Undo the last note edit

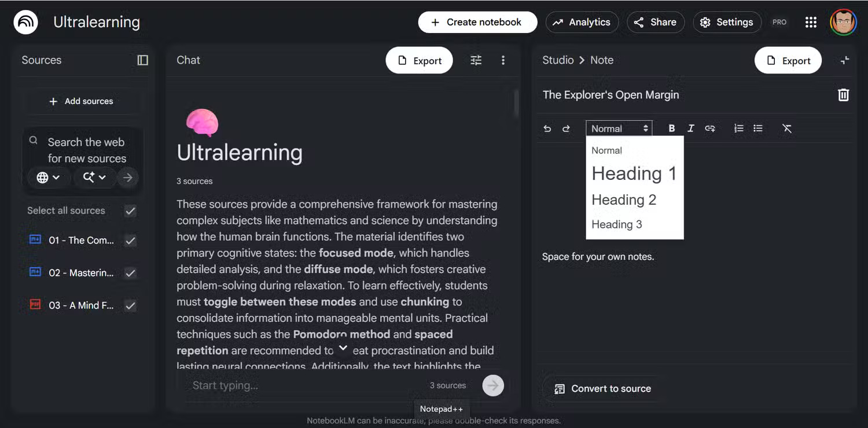547,128
